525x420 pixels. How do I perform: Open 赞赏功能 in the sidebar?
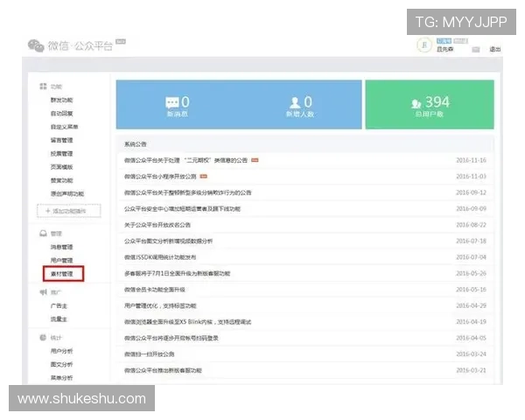(61, 180)
